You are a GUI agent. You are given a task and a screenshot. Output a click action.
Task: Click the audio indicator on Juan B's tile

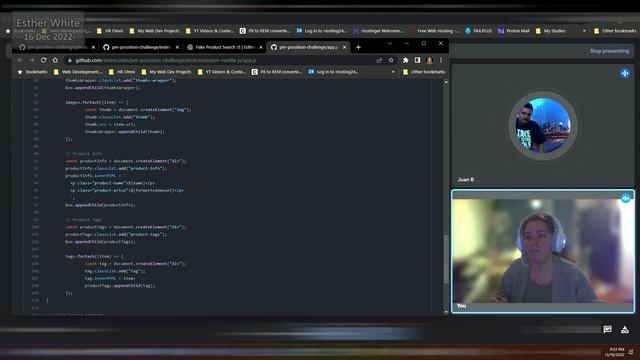pos(625,73)
